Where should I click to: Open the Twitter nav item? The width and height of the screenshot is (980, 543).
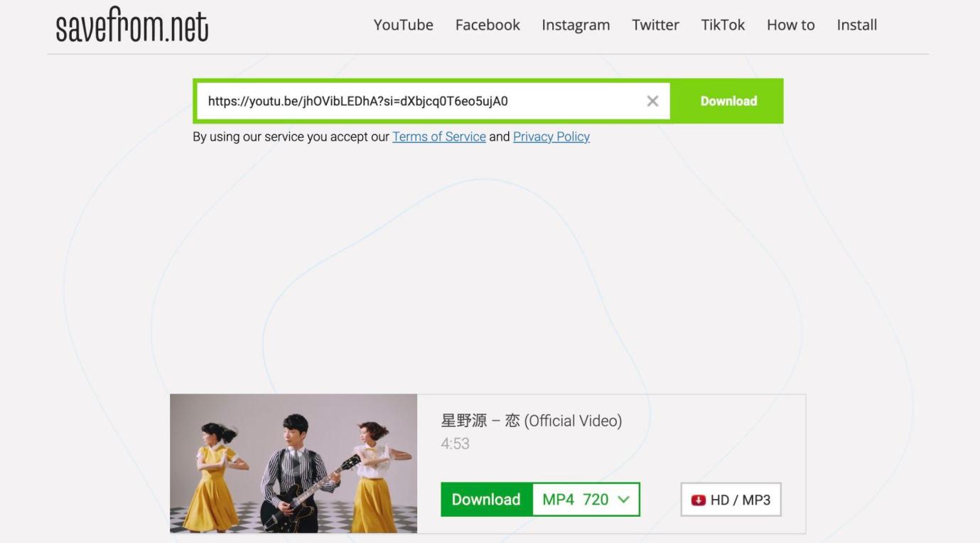pyautogui.click(x=655, y=25)
